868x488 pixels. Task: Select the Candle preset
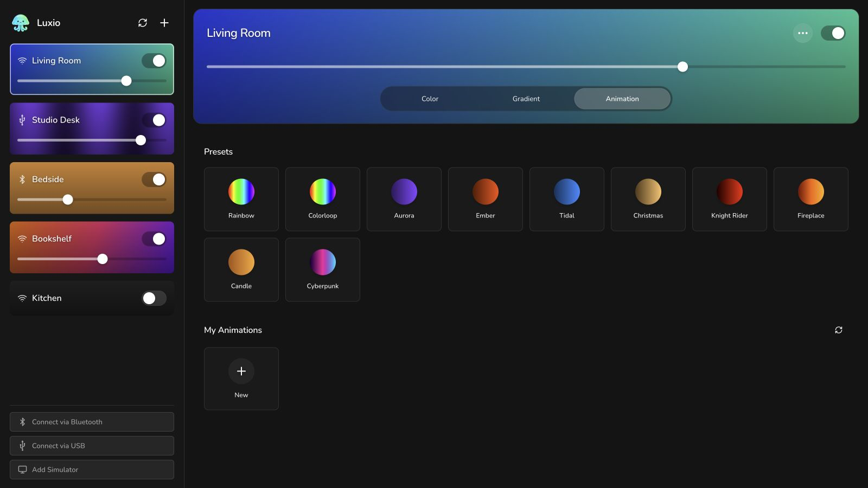coord(241,269)
